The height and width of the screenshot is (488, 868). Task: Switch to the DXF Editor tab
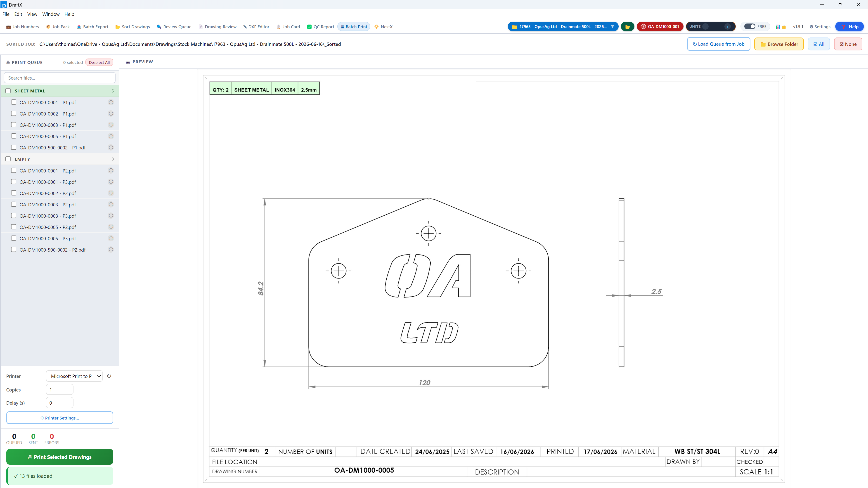click(x=256, y=27)
